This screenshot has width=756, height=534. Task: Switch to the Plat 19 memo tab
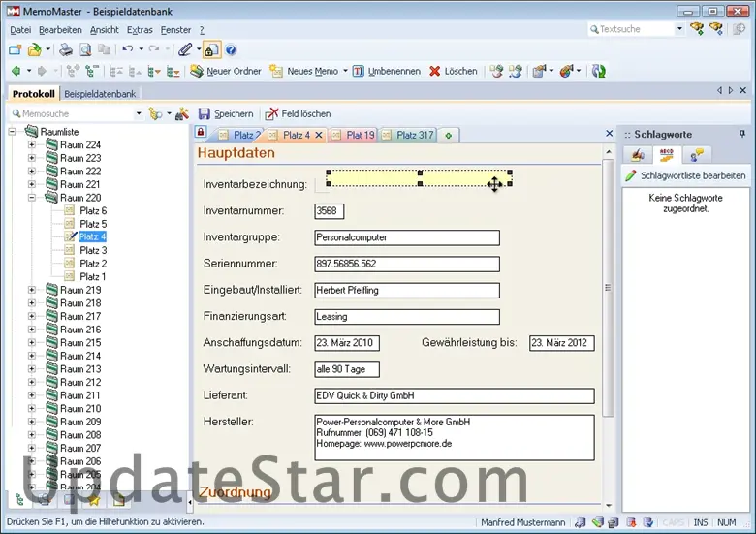(355, 136)
